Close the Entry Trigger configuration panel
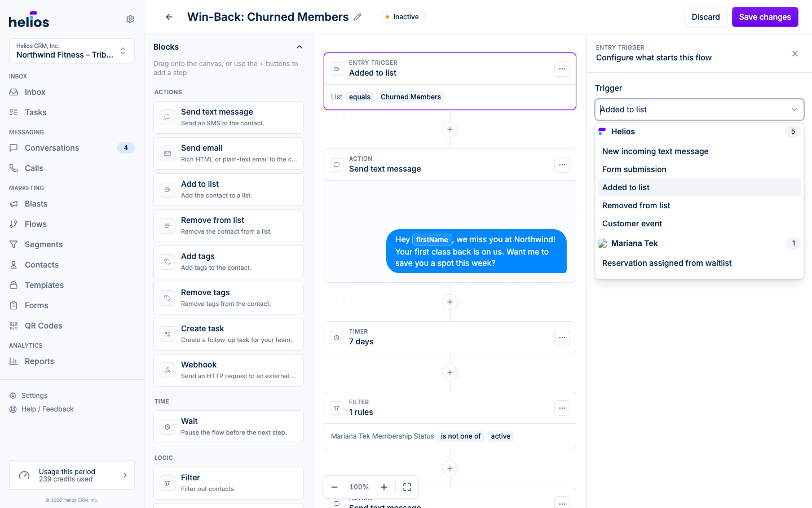This screenshot has height=508, width=812. pyautogui.click(x=795, y=54)
